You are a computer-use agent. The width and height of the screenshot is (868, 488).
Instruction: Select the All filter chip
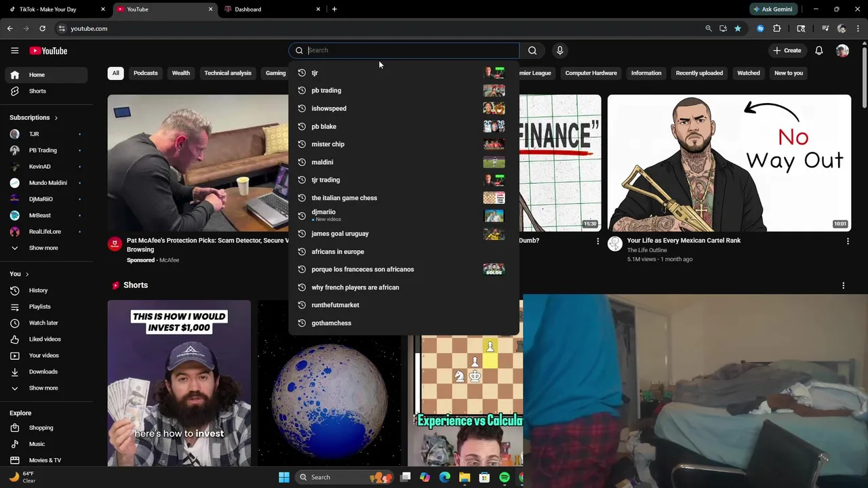click(x=115, y=73)
